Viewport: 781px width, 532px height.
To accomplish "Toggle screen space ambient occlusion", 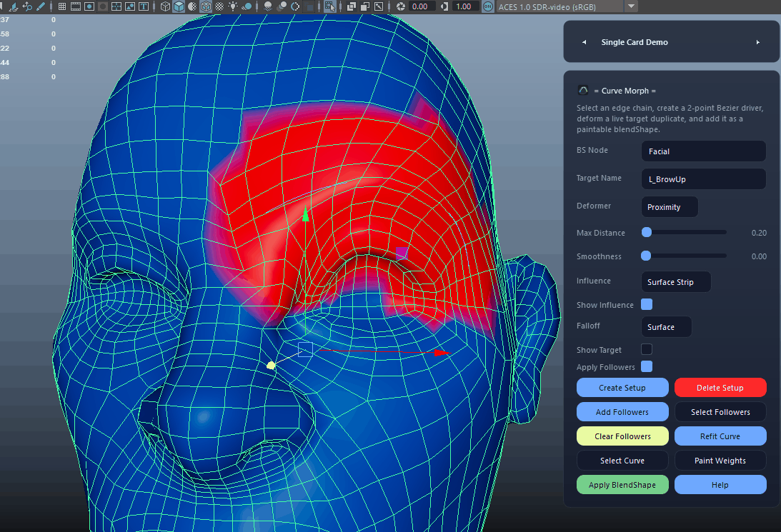I will pos(269,6).
